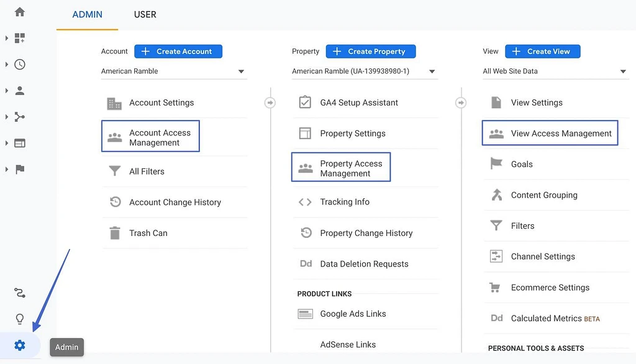Open Ecommerce Settings link

click(550, 288)
